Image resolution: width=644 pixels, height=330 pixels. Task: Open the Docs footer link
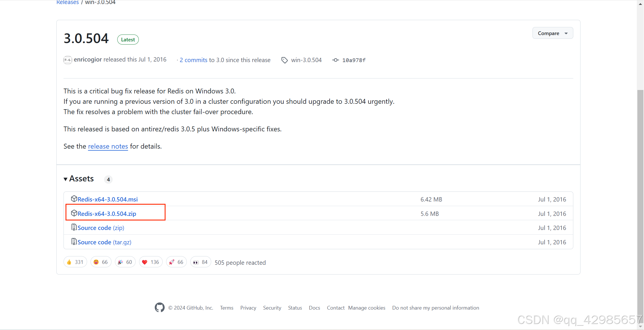(x=314, y=308)
